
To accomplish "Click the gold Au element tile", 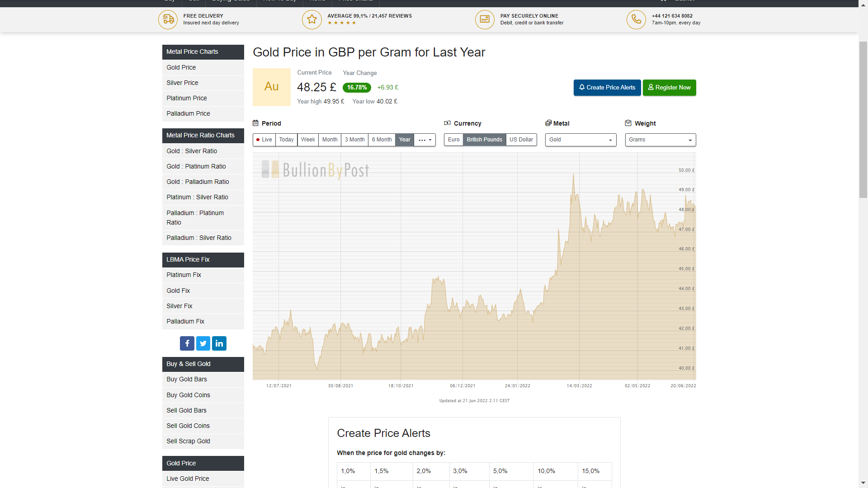I will click(271, 87).
